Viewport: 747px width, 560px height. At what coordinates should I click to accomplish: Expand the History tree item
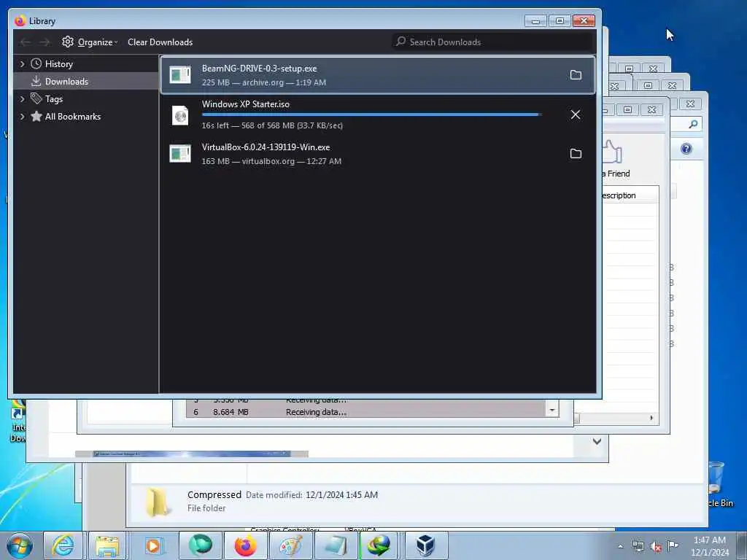(22, 63)
